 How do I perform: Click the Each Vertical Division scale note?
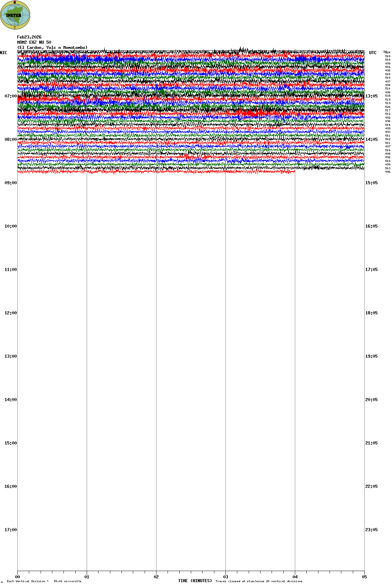pyautogui.click(x=44, y=581)
